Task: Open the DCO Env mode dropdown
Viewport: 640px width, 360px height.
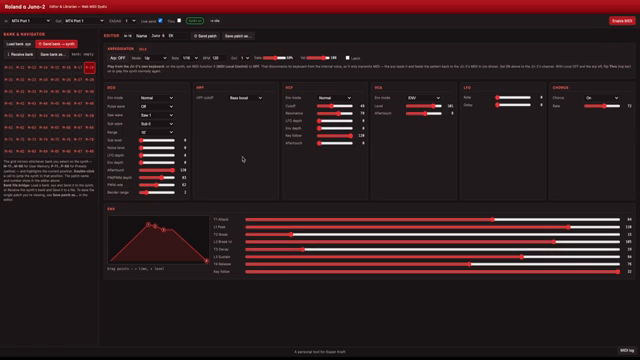Action: 157,98
